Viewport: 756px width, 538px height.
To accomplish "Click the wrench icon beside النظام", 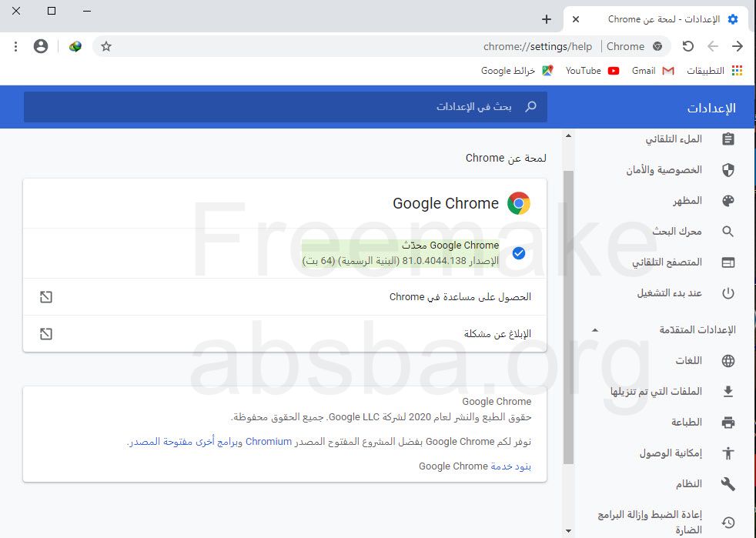I will click(728, 484).
